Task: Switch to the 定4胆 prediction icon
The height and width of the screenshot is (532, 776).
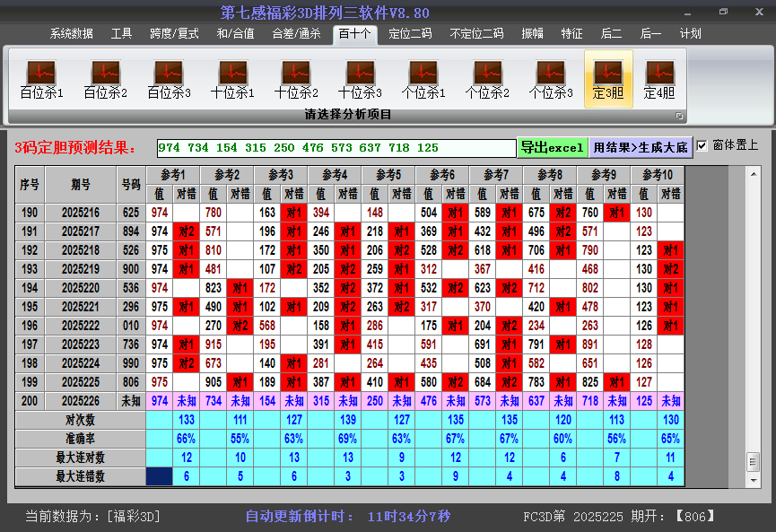Action: (x=659, y=79)
